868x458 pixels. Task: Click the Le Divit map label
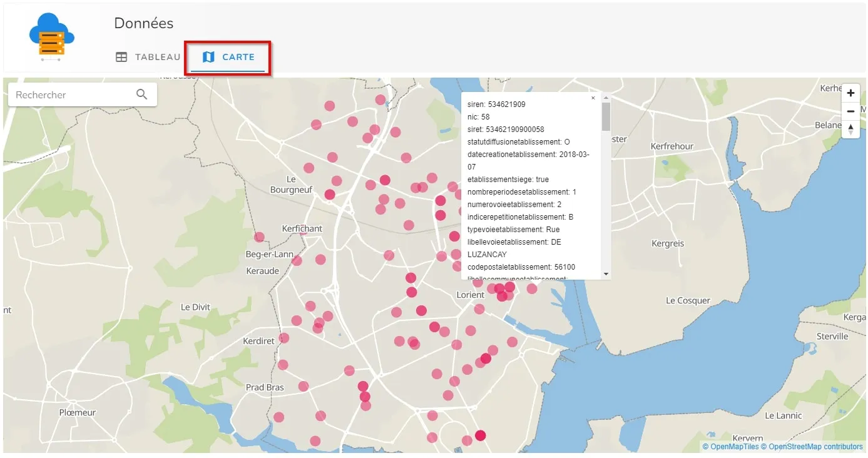195,307
